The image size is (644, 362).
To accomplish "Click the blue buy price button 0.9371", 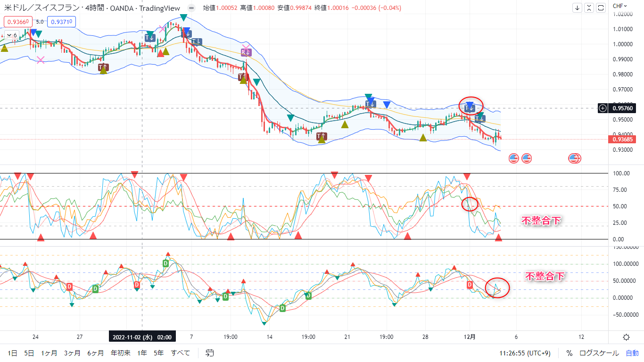I will click(61, 21).
